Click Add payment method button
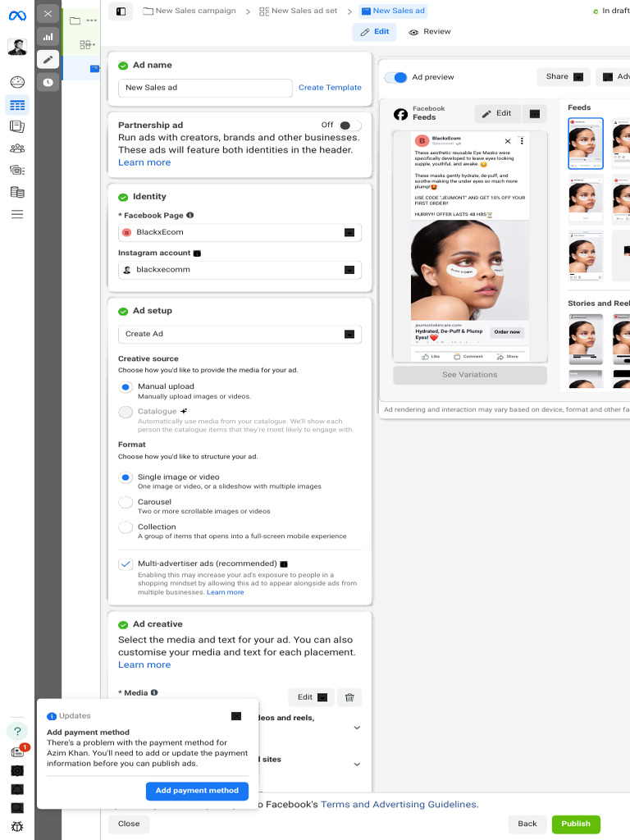 coord(197,791)
